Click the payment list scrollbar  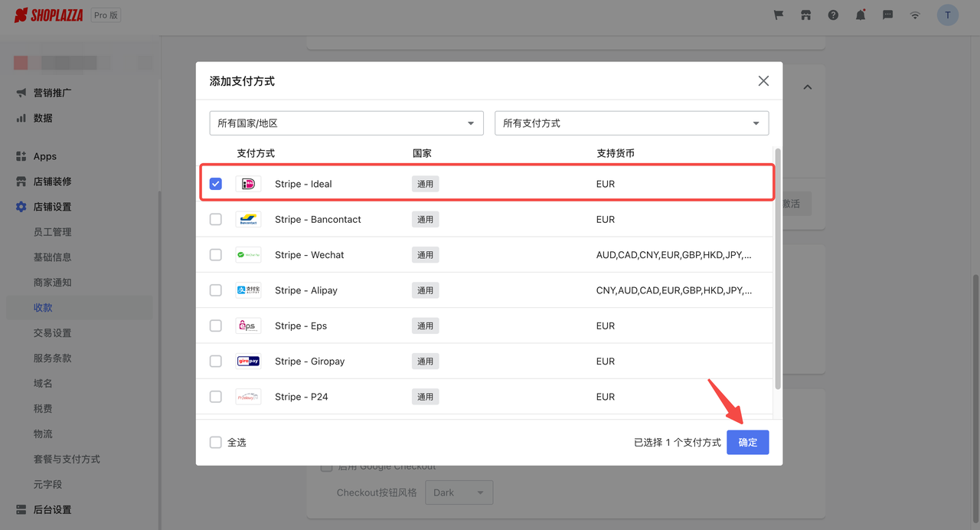778,268
